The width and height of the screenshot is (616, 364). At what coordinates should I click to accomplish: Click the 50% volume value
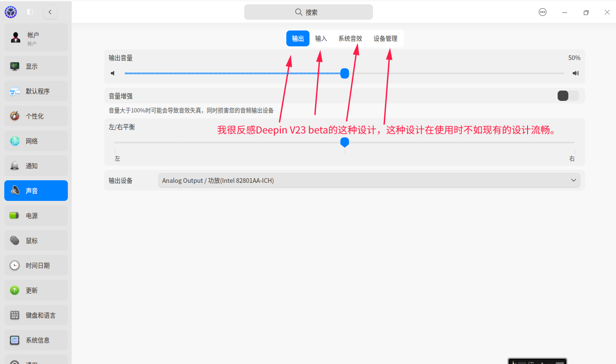pos(574,58)
